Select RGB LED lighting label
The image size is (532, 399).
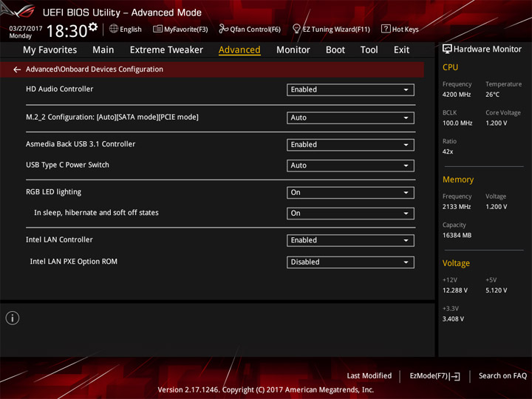(54, 192)
